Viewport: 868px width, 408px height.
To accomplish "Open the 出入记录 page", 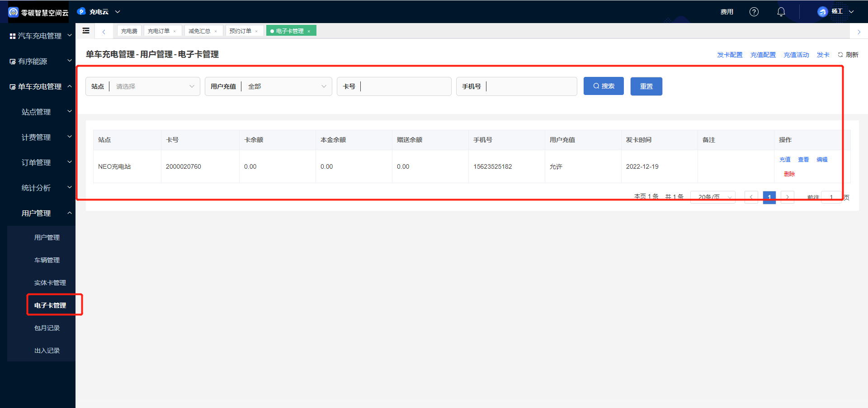I will point(47,351).
